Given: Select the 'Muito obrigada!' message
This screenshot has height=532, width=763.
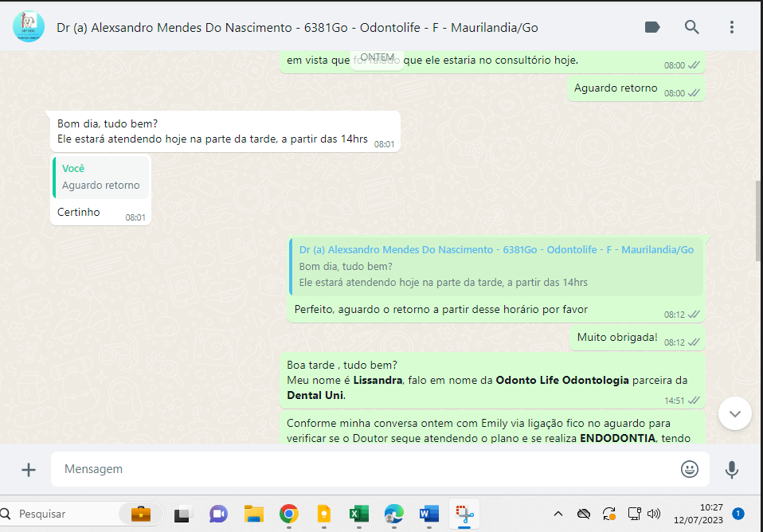Looking at the screenshot, I should point(637,338).
